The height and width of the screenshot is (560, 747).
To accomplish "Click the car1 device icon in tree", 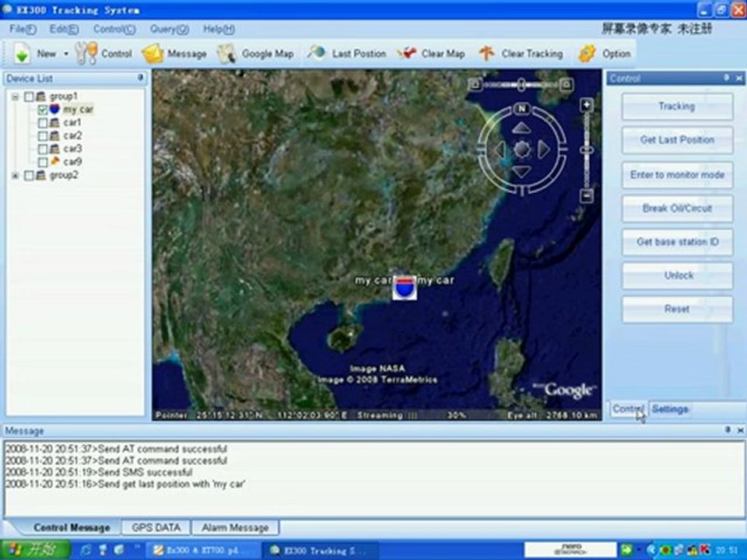I will click(54, 122).
